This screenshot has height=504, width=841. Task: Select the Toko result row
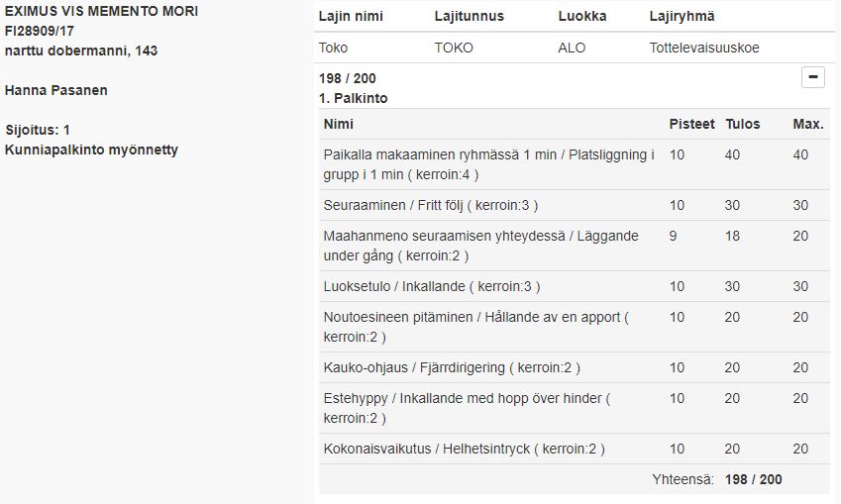(x=575, y=48)
